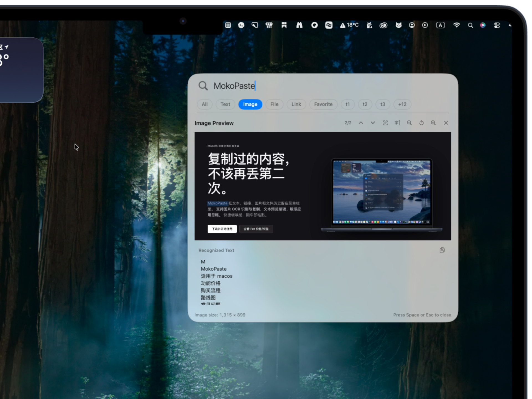Enable the t3 tag filter

[383, 104]
